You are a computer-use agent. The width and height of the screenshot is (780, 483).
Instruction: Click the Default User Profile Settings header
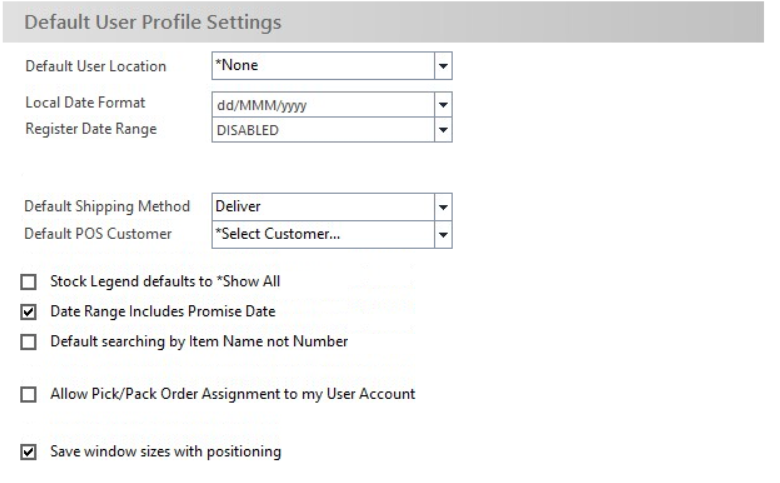click(153, 22)
